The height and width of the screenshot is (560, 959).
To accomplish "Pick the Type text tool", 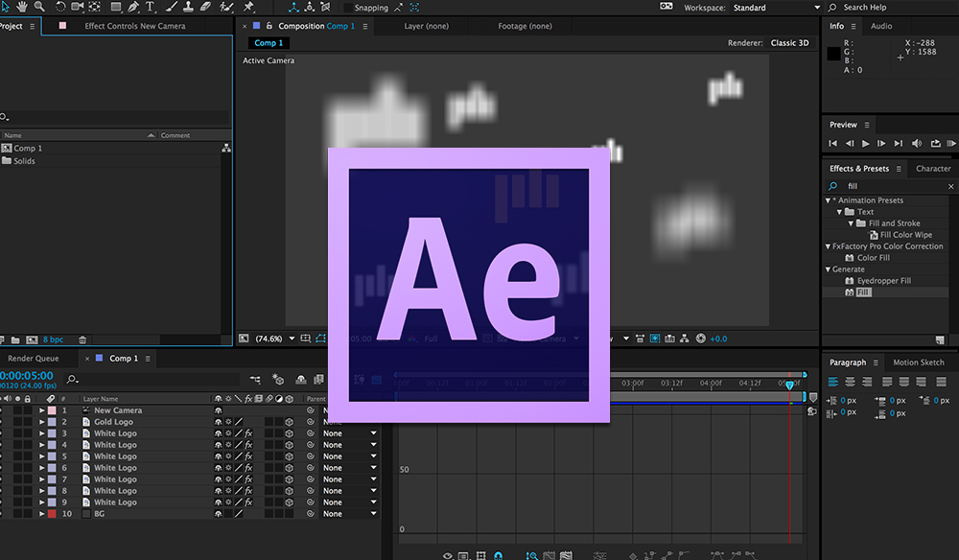I will [x=150, y=7].
